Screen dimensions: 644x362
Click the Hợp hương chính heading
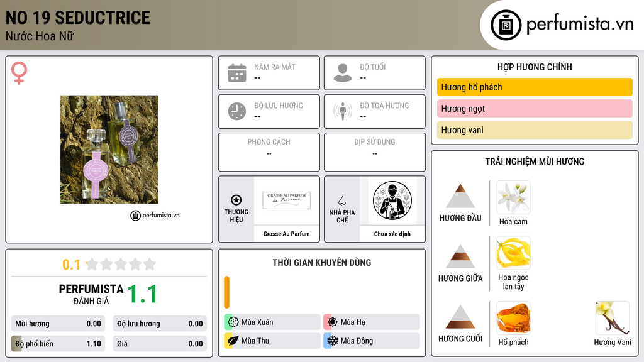click(x=535, y=67)
